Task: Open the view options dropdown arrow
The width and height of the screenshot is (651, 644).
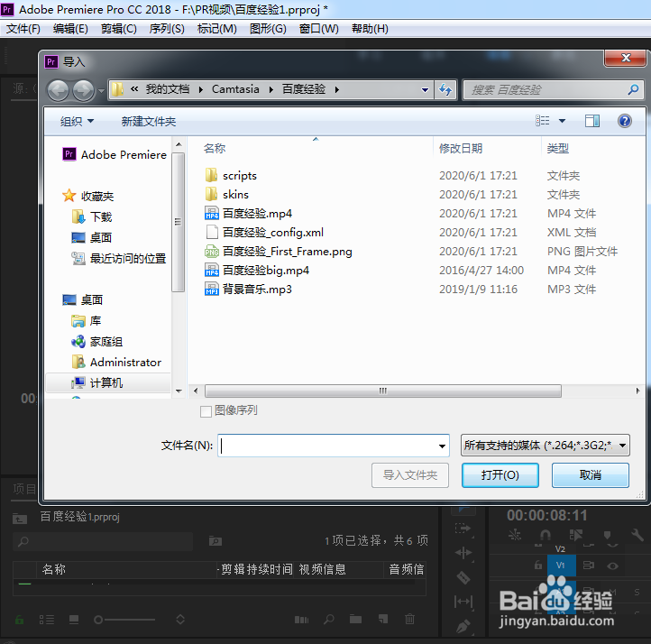Action: point(562,121)
